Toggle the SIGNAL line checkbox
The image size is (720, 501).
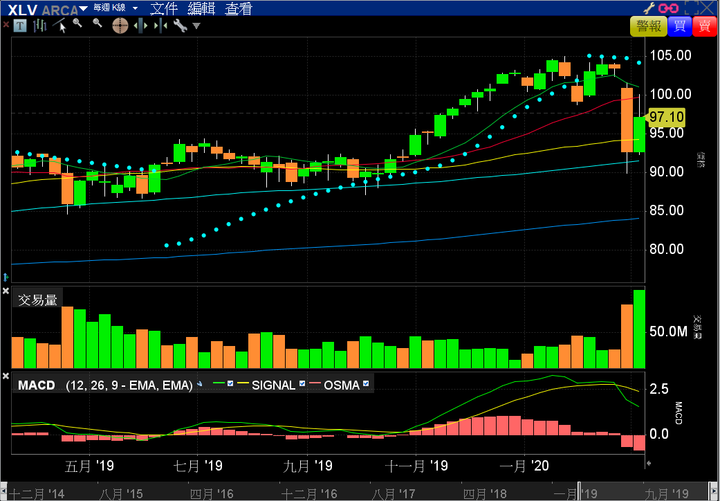point(302,383)
